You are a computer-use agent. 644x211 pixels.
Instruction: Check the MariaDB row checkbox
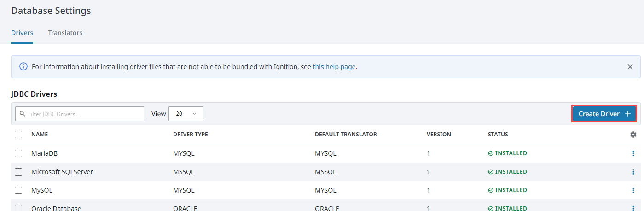[x=18, y=153]
